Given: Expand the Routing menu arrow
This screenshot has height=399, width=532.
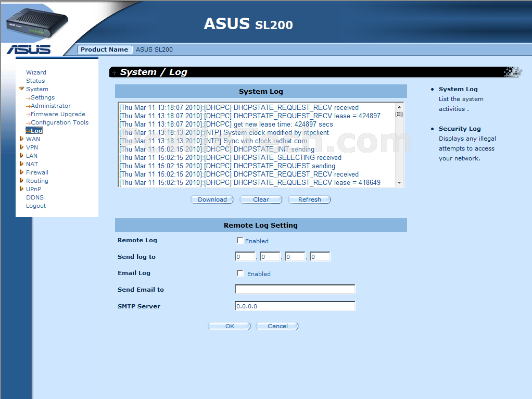Looking at the screenshot, I should coord(21,181).
